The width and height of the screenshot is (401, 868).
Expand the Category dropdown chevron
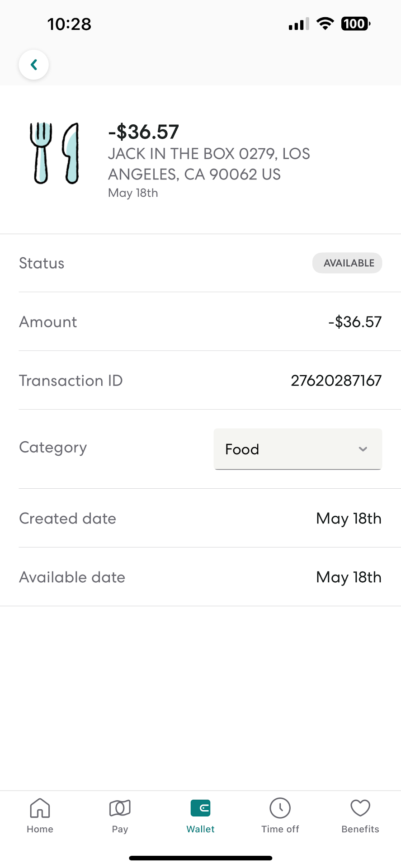[x=363, y=449]
